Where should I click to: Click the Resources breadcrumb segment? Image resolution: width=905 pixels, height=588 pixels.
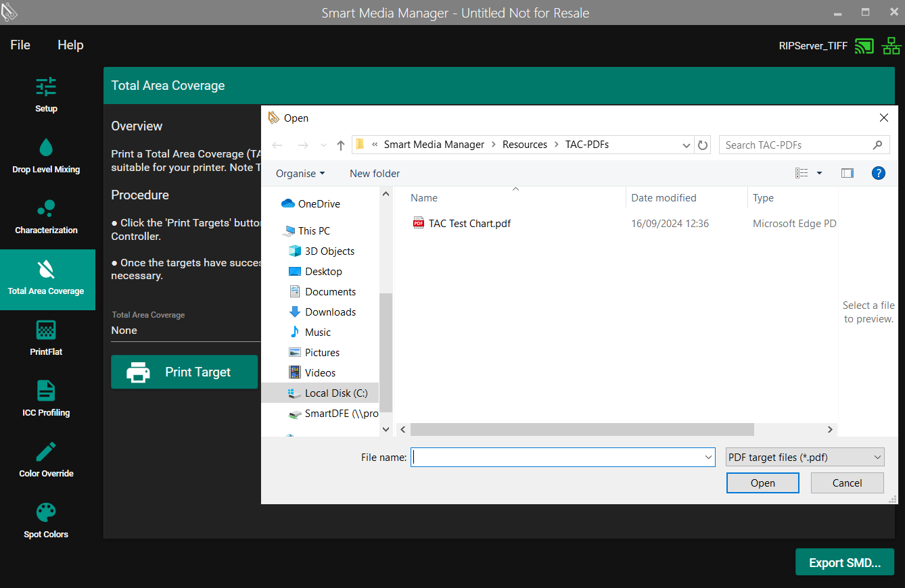[525, 145]
